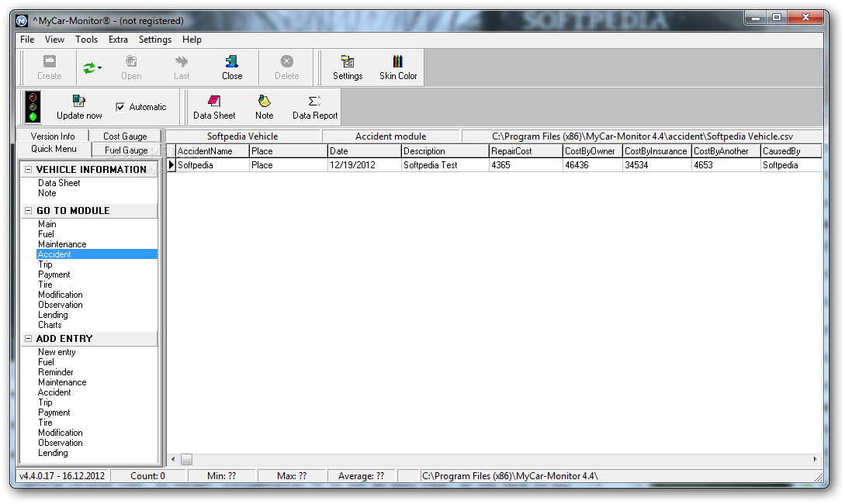
Task: Click the CausedBy column header
Action: (x=791, y=151)
